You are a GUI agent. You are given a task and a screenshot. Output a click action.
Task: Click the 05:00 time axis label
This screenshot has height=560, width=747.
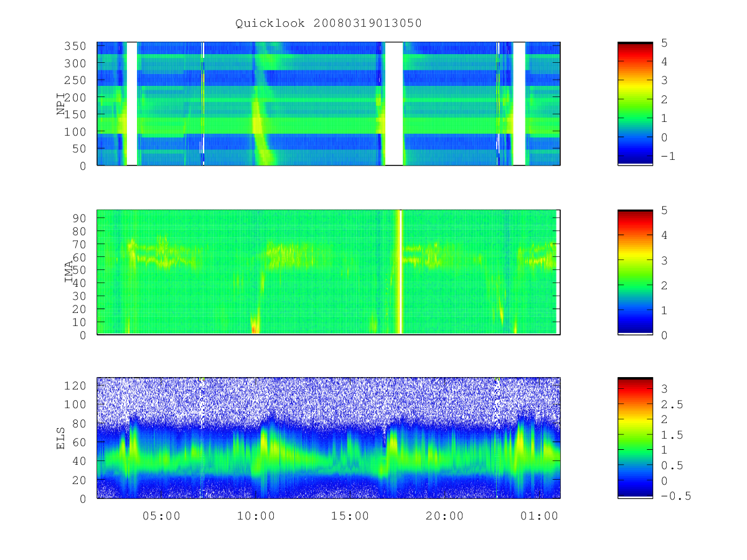161,516
